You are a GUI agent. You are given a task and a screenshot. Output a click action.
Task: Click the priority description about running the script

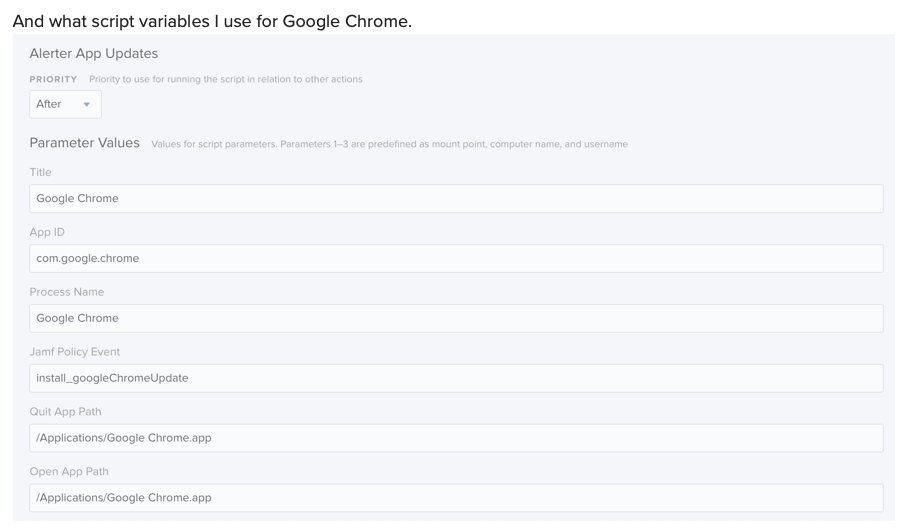click(x=226, y=79)
